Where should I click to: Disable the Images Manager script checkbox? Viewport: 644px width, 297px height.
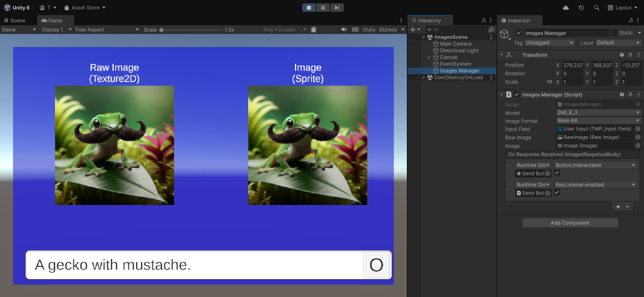coord(517,94)
